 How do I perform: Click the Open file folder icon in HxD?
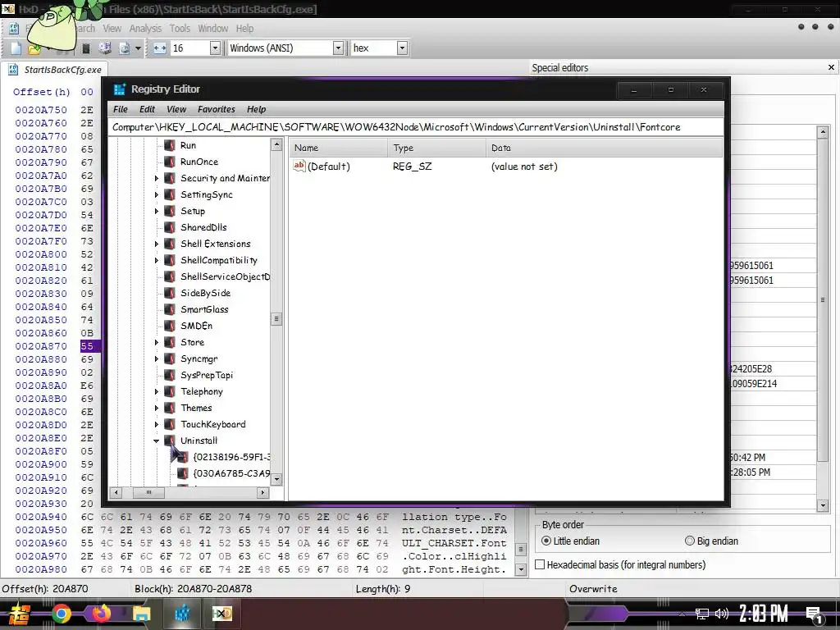point(34,49)
